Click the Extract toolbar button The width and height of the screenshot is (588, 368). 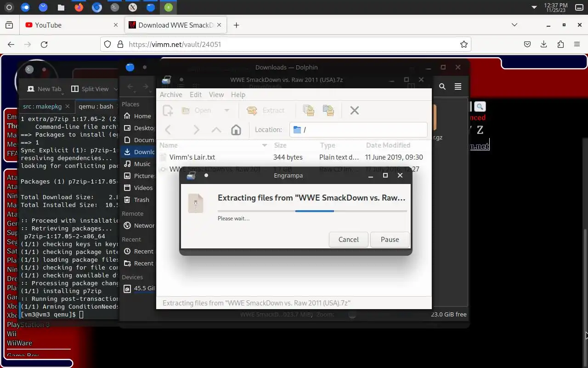(266, 110)
